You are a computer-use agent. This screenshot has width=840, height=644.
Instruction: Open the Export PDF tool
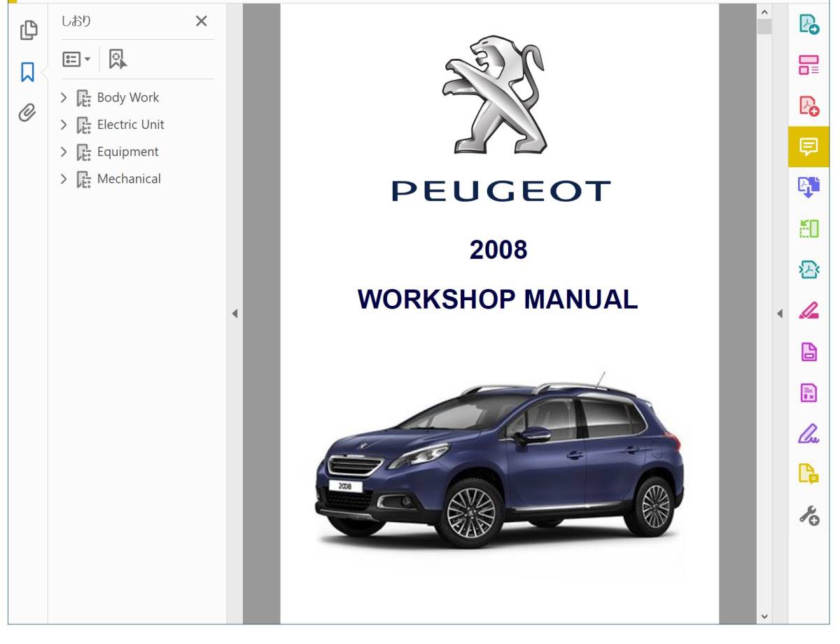[809, 24]
